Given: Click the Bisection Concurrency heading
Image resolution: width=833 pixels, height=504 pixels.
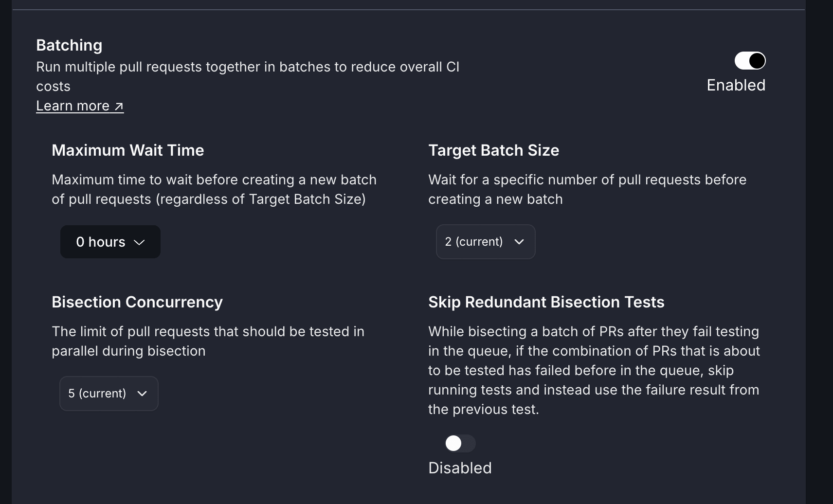Looking at the screenshot, I should (x=137, y=302).
